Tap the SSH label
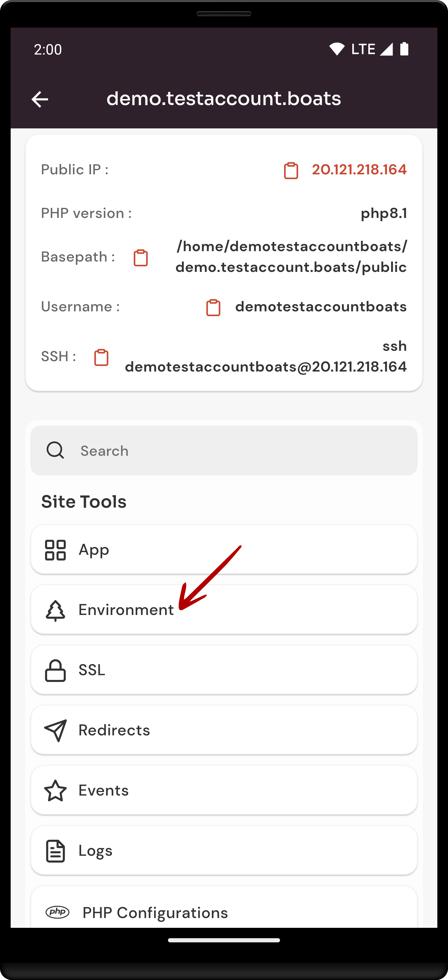 pyautogui.click(x=59, y=356)
